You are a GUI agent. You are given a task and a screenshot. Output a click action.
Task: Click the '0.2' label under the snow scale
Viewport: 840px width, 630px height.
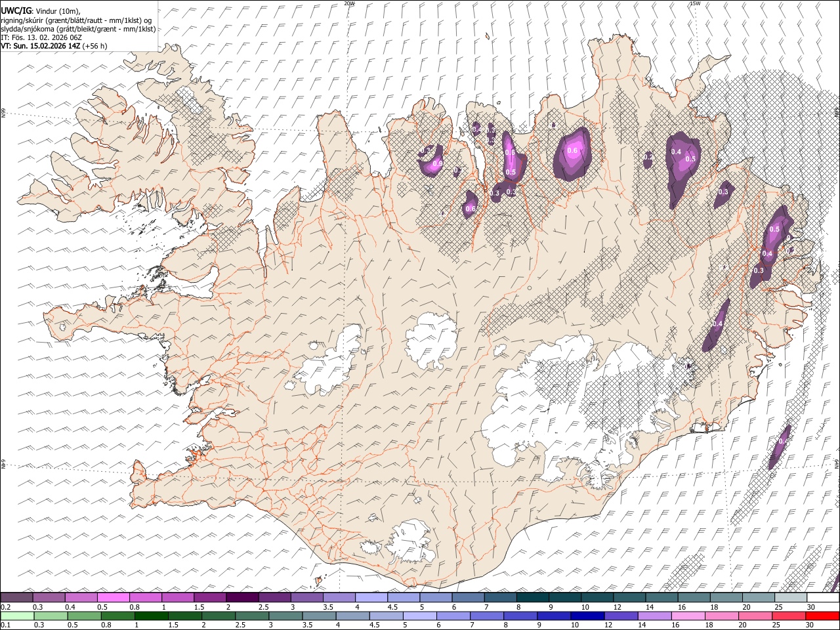pos(6,607)
